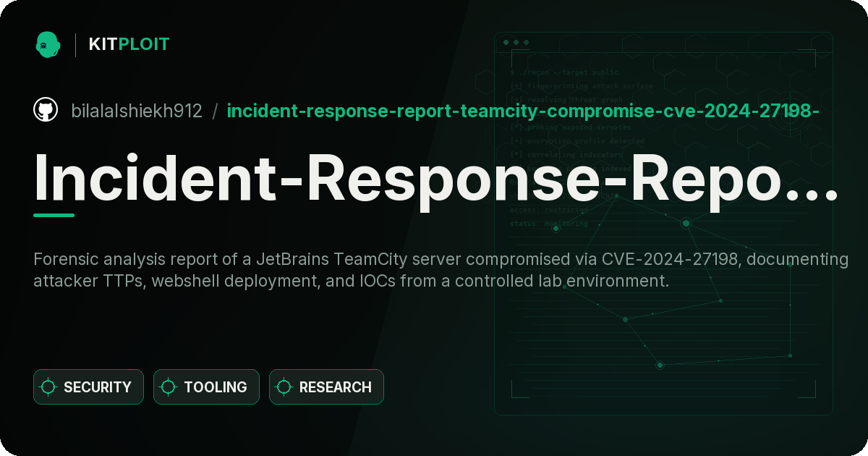Click the GitHub octocat icon
The height and width of the screenshot is (456, 868).
click(x=46, y=110)
